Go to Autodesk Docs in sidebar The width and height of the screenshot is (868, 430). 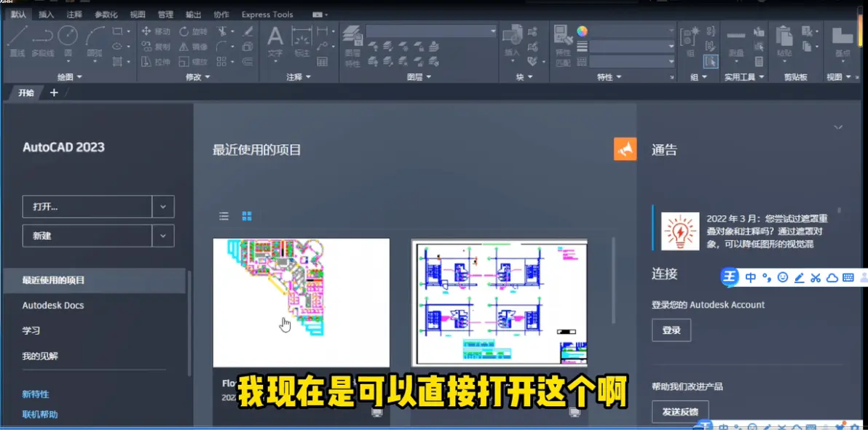(53, 305)
